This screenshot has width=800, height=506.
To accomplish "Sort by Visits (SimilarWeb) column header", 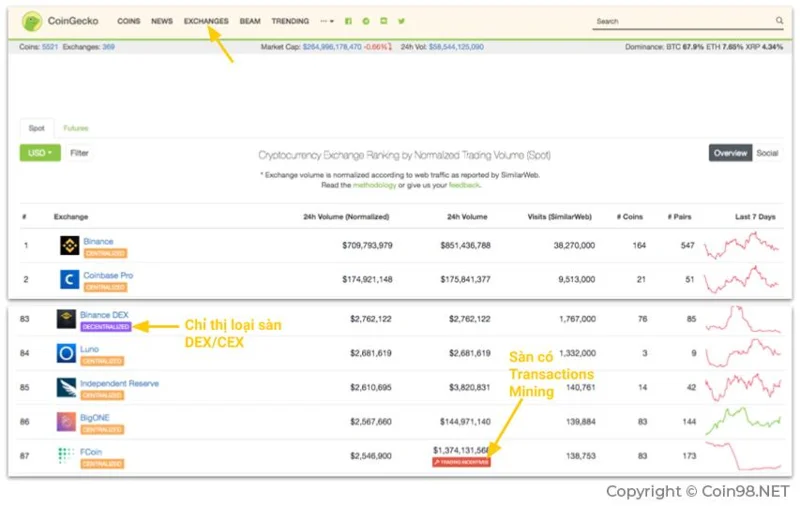I will 560,217.
